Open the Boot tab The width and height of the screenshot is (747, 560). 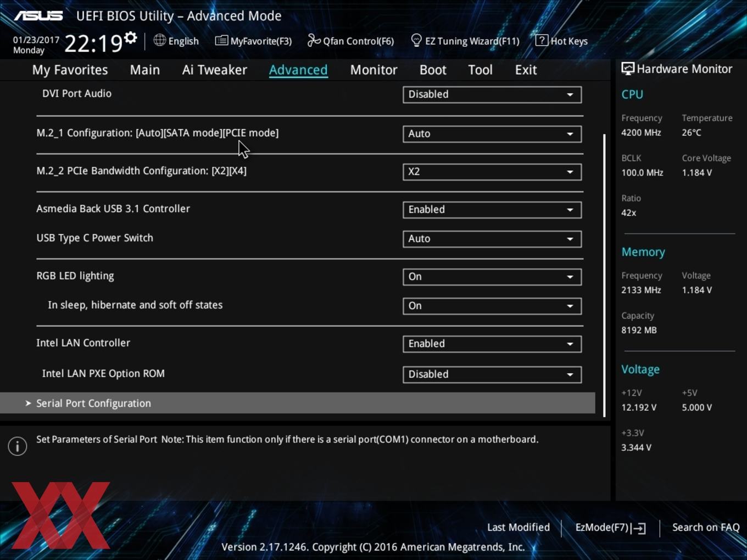click(x=433, y=70)
